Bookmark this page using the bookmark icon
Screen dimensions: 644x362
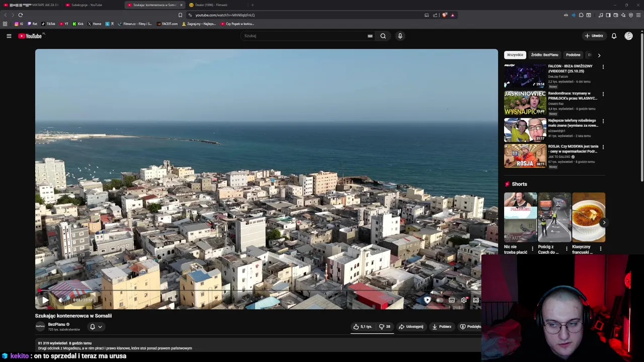click(x=180, y=15)
